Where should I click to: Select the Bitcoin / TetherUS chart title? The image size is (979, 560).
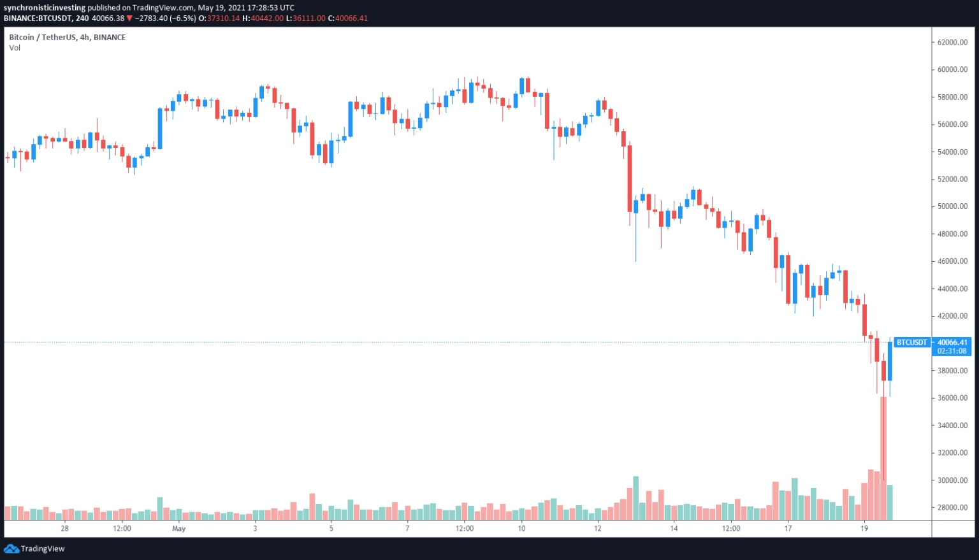(67, 38)
